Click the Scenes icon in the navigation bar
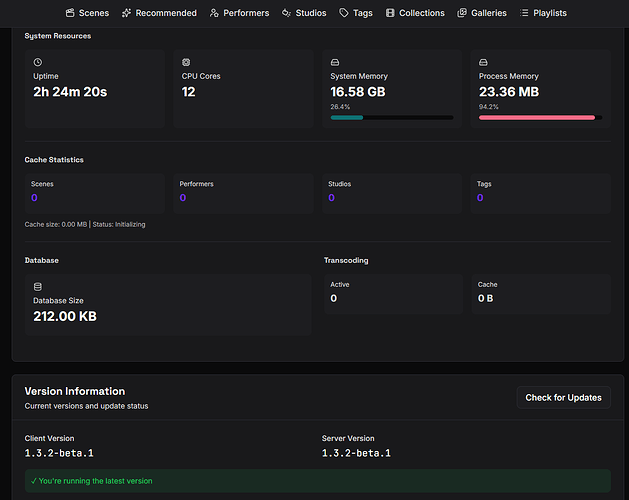Image resolution: width=629 pixels, height=500 pixels. click(70, 13)
